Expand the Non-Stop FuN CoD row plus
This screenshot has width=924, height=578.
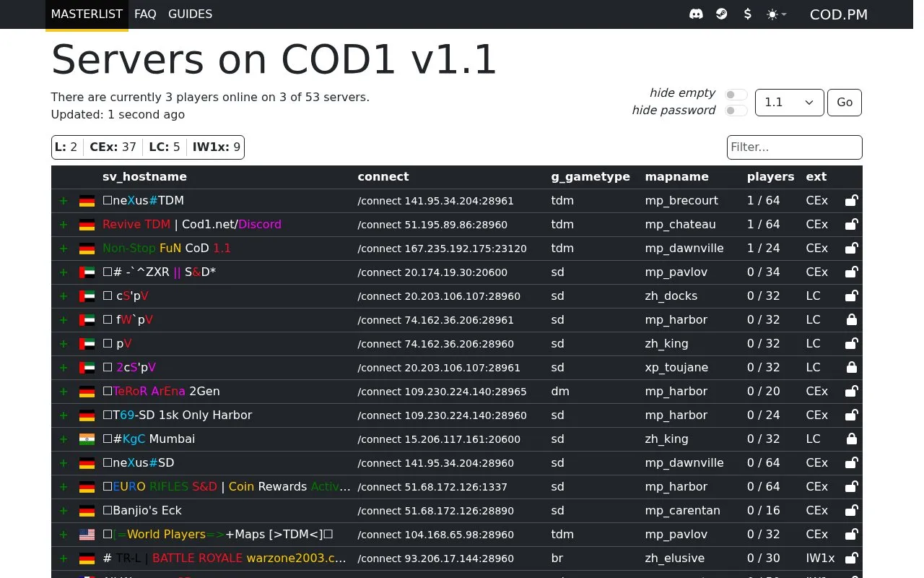point(64,249)
